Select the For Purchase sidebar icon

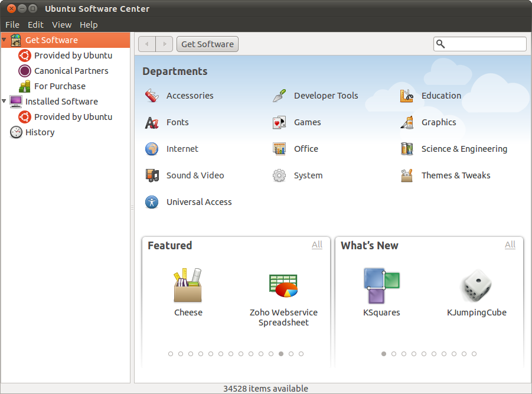(25, 86)
